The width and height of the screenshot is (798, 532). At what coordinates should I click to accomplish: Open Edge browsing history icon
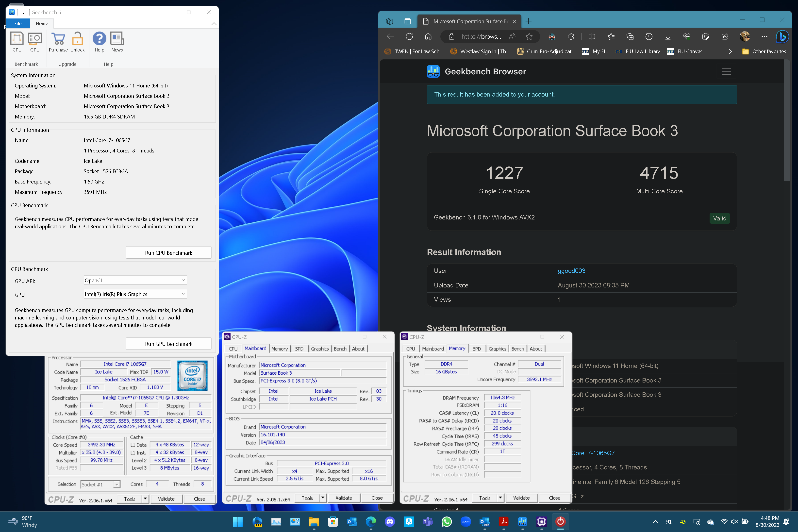(x=649, y=37)
